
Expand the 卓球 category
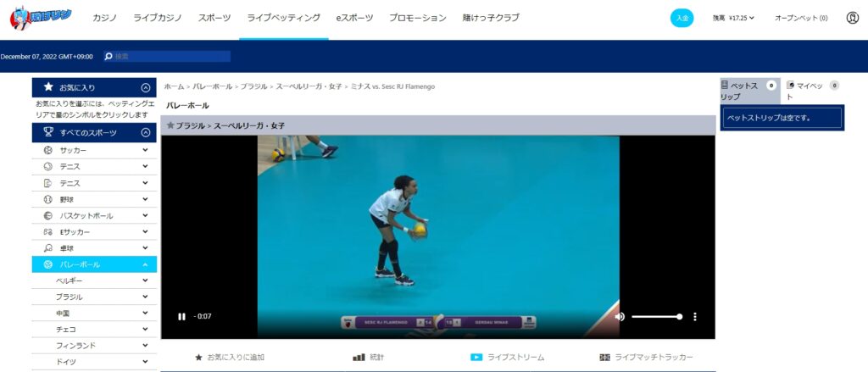pyautogui.click(x=145, y=248)
